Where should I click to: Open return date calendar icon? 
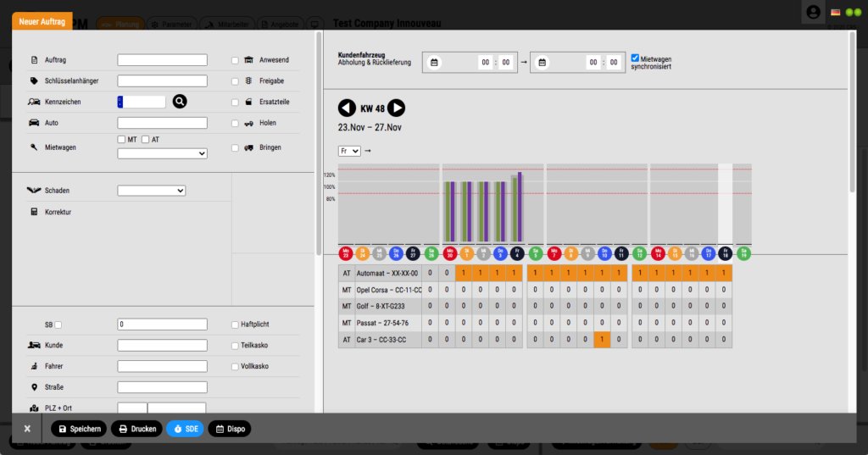(542, 62)
